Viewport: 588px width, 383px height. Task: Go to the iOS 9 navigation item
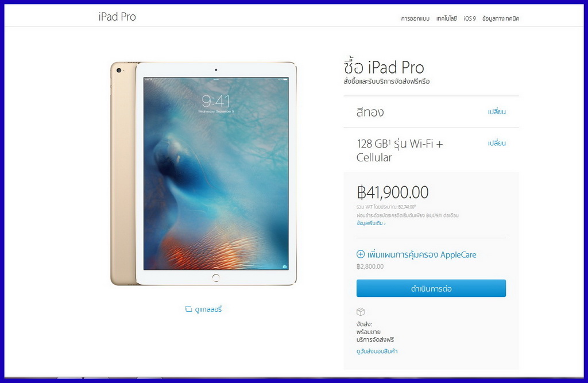pos(470,18)
